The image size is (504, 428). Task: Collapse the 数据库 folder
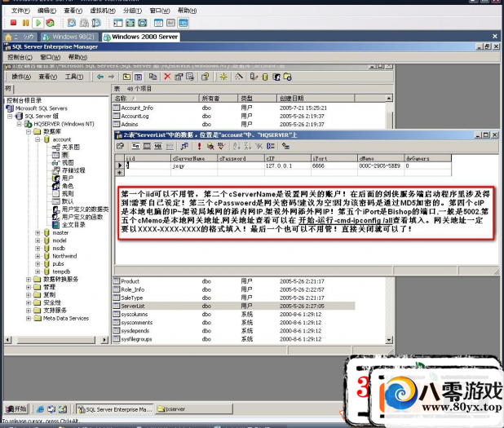[x=29, y=132]
